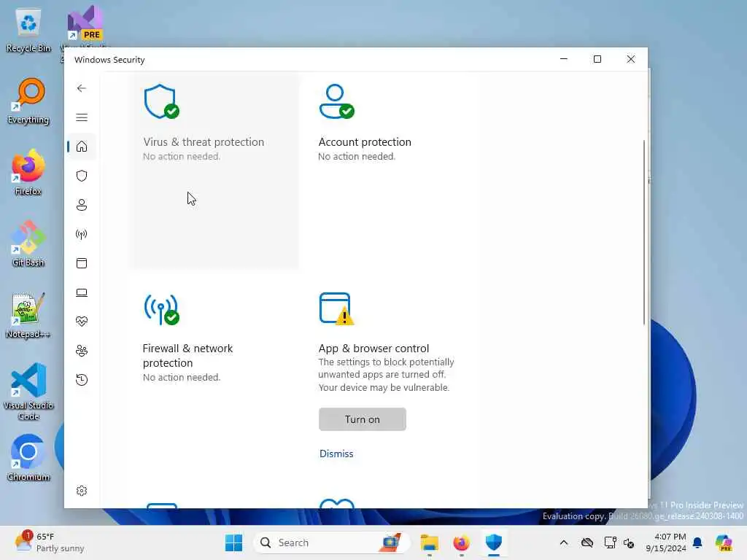Viewport: 747px width, 560px height.
Task: Select the Visual Studio Code desktop shortcut
Action: click(28, 392)
